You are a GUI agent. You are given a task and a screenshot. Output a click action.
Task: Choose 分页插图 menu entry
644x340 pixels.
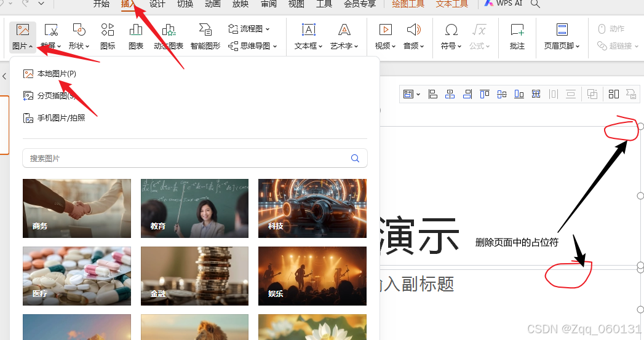(x=50, y=96)
